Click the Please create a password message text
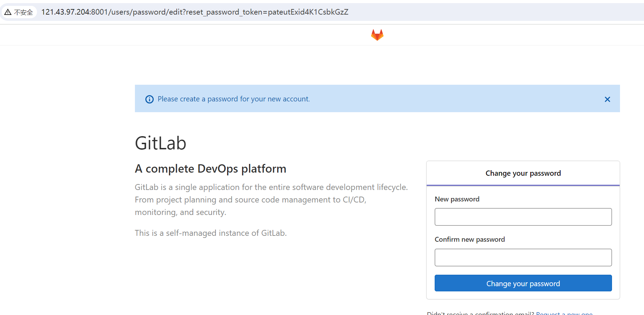 [x=234, y=99]
